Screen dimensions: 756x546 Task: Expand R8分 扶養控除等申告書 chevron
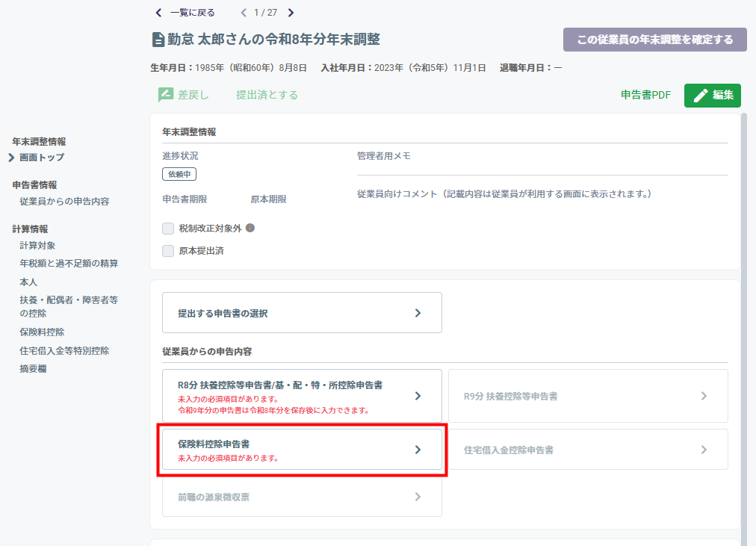coord(418,396)
